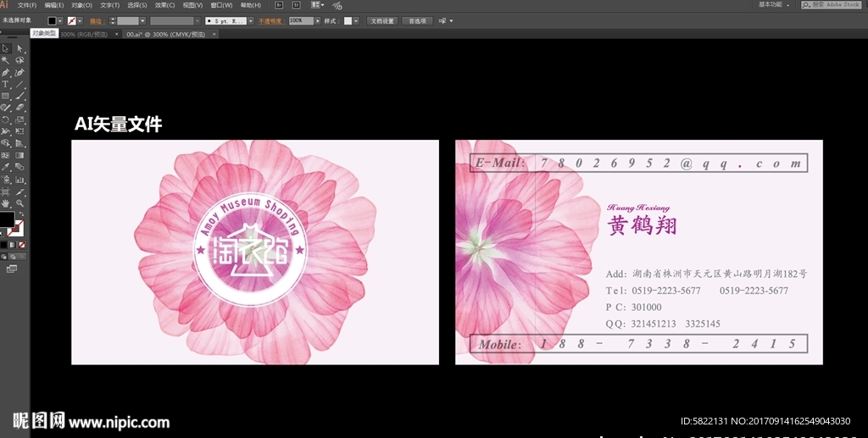Image resolution: width=868 pixels, height=438 pixels.
Task: Select the Slice tool
Action: (19, 191)
